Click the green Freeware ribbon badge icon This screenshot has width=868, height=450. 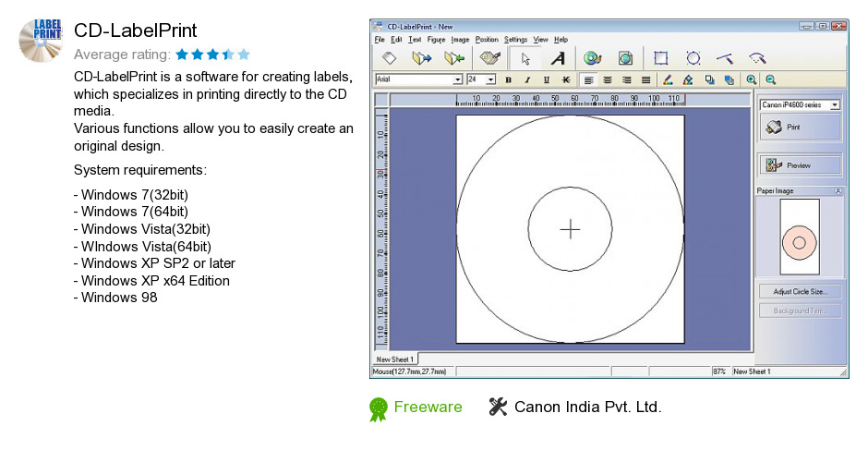(379, 409)
